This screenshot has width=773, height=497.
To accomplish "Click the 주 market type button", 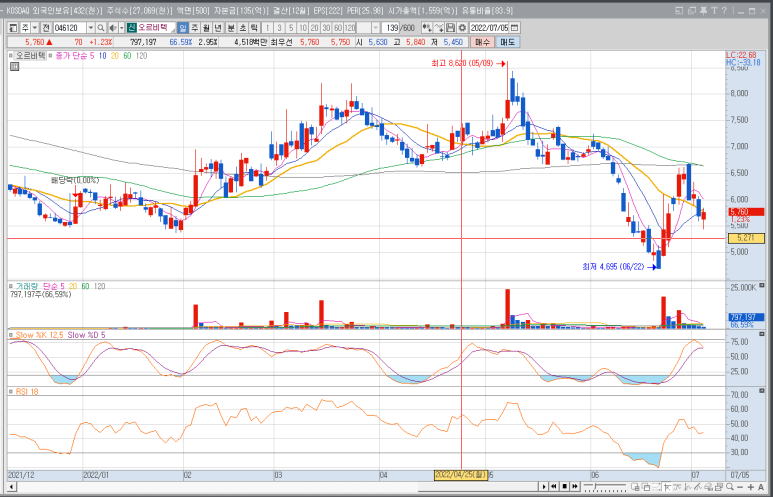I will [x=25, y=28].
